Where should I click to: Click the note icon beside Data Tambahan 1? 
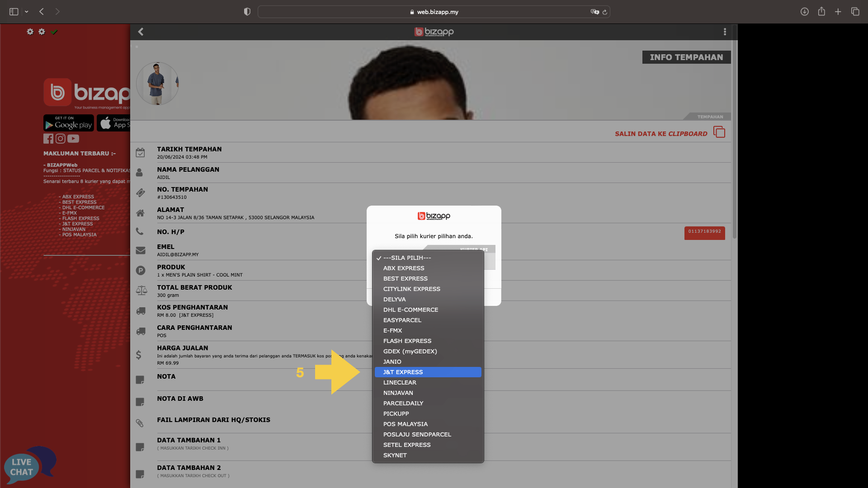click(140, 447)
